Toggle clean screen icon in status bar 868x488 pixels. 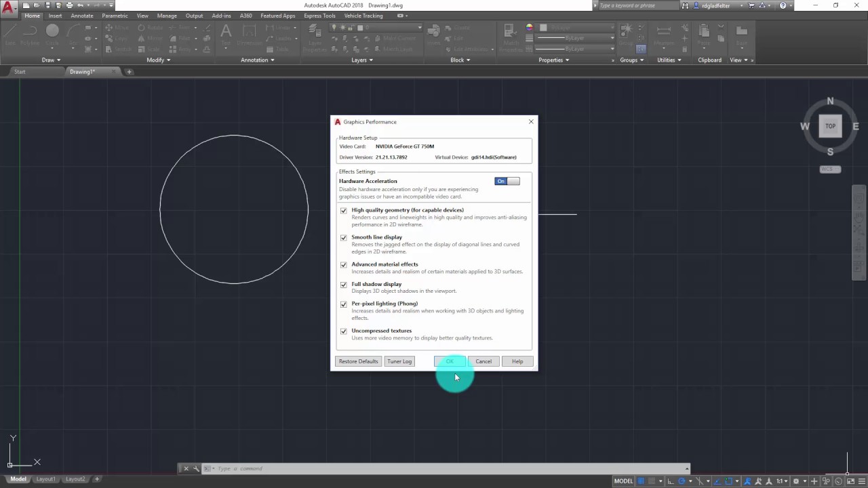click(x=850, y=481)
